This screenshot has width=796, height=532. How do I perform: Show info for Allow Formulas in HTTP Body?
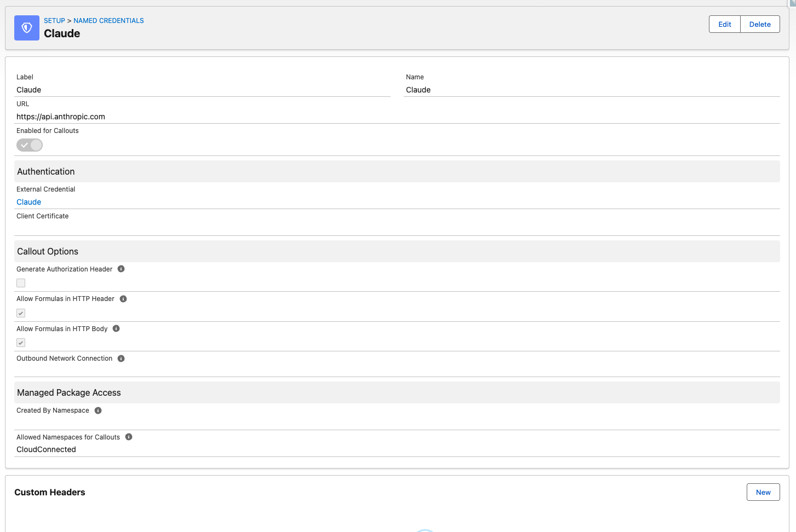[x=116, y=328]
